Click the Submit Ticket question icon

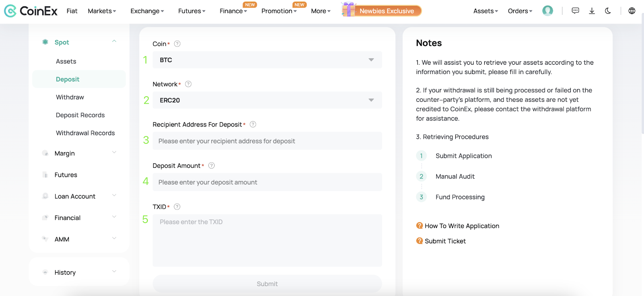[x=419, y=241]
